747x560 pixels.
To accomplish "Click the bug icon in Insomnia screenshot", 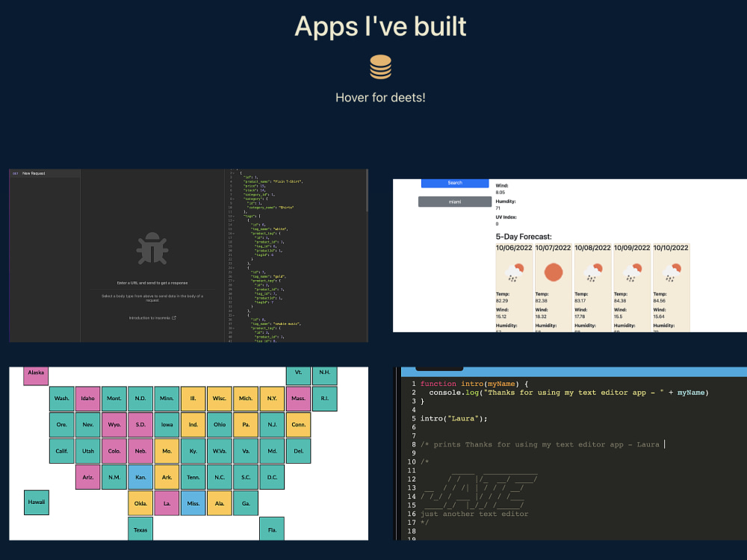I will tap(152, 248).
